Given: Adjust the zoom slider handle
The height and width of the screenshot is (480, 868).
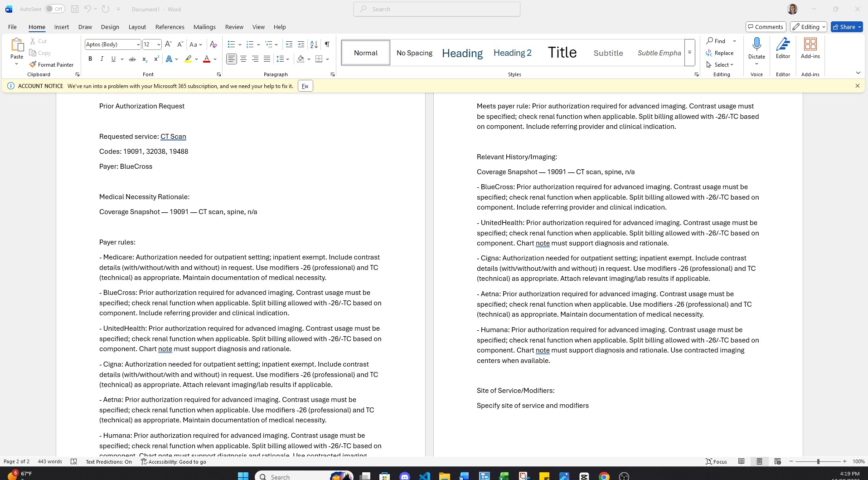Looking at the screenshot, I should click(x=818, y=461).
